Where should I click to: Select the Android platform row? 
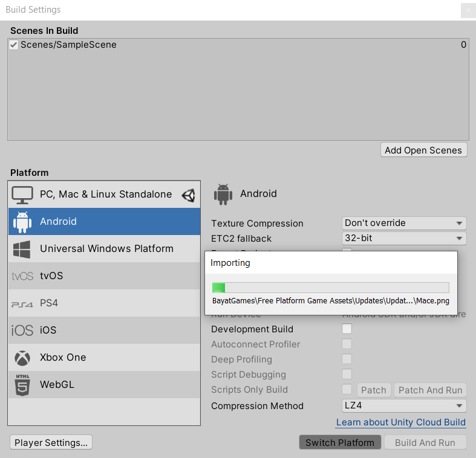coord(104,221)
